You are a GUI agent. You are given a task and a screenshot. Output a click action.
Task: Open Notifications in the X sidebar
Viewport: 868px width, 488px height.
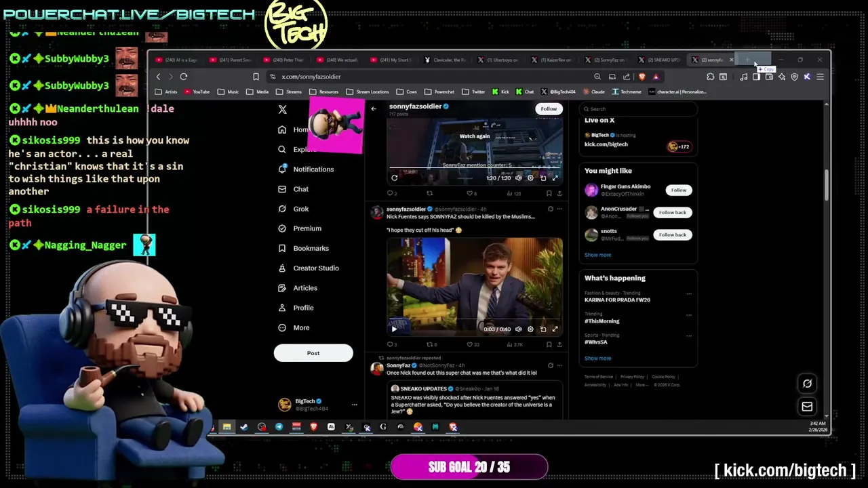pos(307,169)
